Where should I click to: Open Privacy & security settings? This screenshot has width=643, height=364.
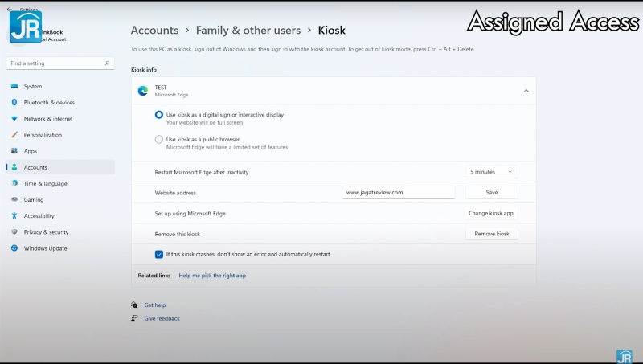point(46,232)
